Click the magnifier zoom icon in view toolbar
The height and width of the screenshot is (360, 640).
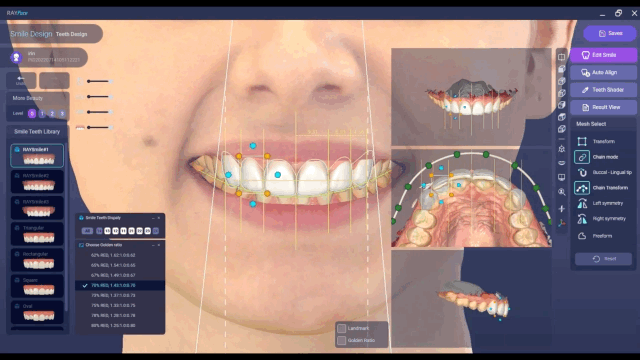pos(562,192)
